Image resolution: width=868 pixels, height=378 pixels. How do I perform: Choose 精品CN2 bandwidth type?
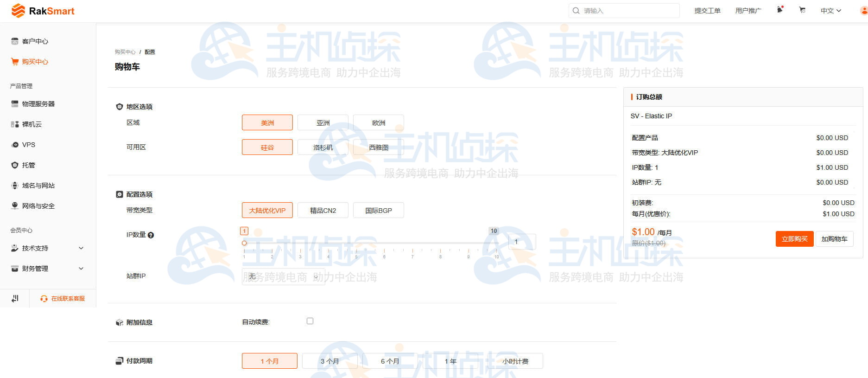pyautogui.click(x=323, y=211)
